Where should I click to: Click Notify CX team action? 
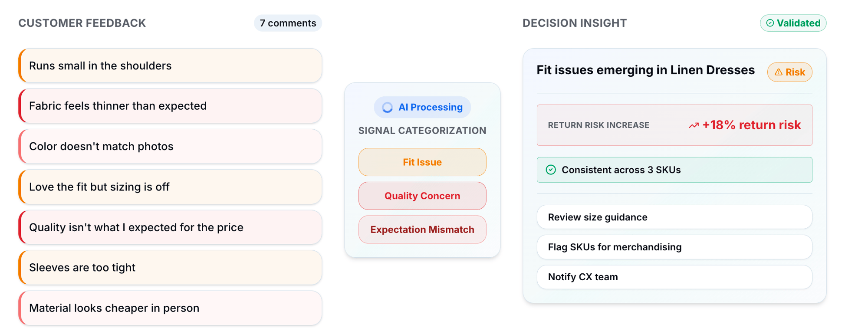pos(674,277)
